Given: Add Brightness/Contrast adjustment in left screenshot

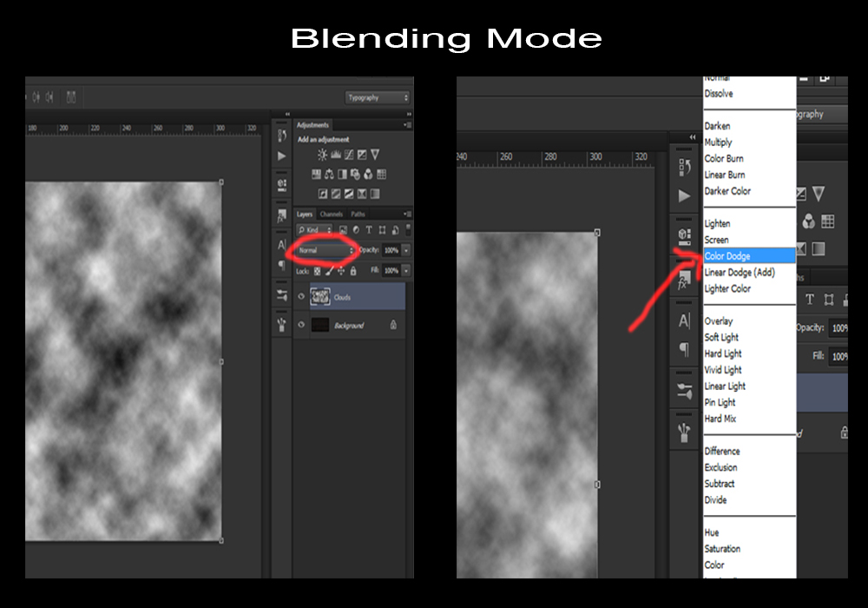Looking at the screenshot, I should [322, 155].
